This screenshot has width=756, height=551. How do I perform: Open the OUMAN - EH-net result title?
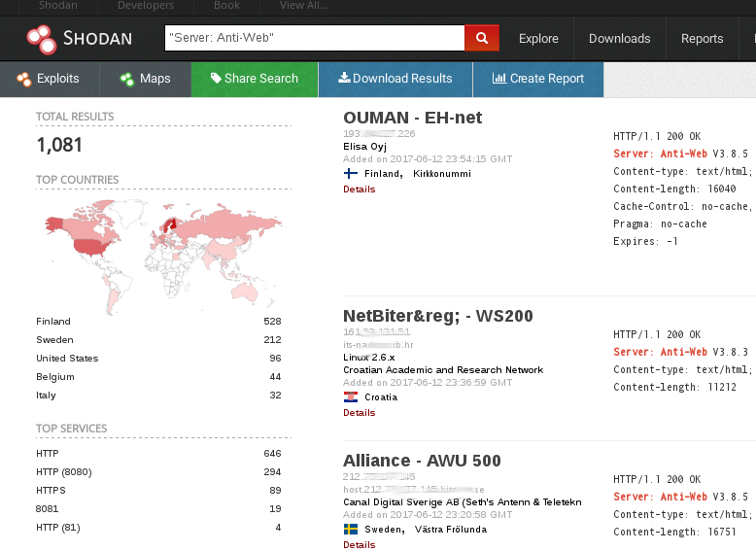pyautogui.click(x=413, y=118)
